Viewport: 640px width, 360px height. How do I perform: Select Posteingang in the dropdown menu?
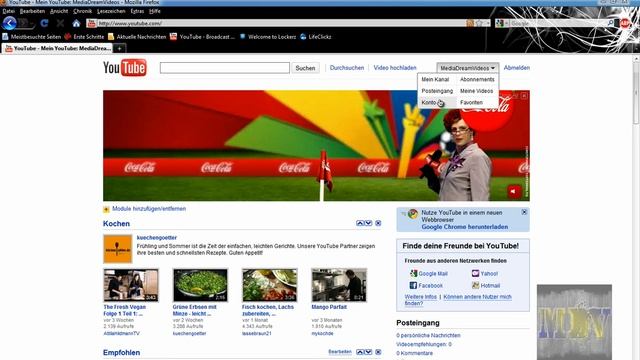[437, 91]
